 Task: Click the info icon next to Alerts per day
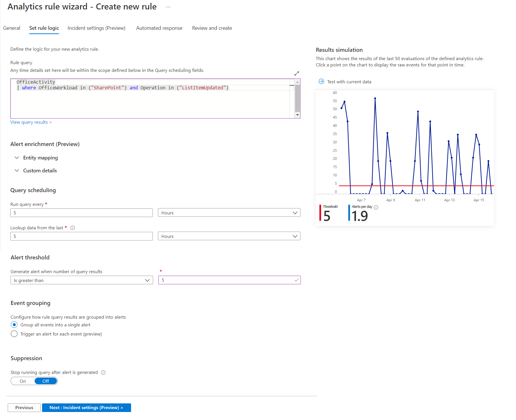pyautogui.click(x=376, y=207)
